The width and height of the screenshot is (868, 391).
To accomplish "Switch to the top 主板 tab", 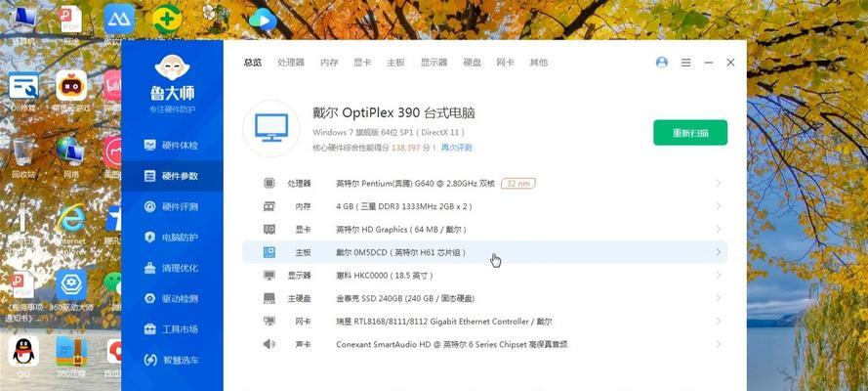I will [395, 63].
